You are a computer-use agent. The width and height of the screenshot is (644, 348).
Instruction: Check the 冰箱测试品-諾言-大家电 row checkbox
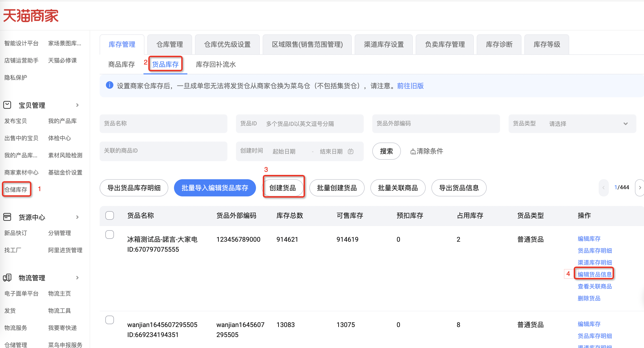click(109, 235)
